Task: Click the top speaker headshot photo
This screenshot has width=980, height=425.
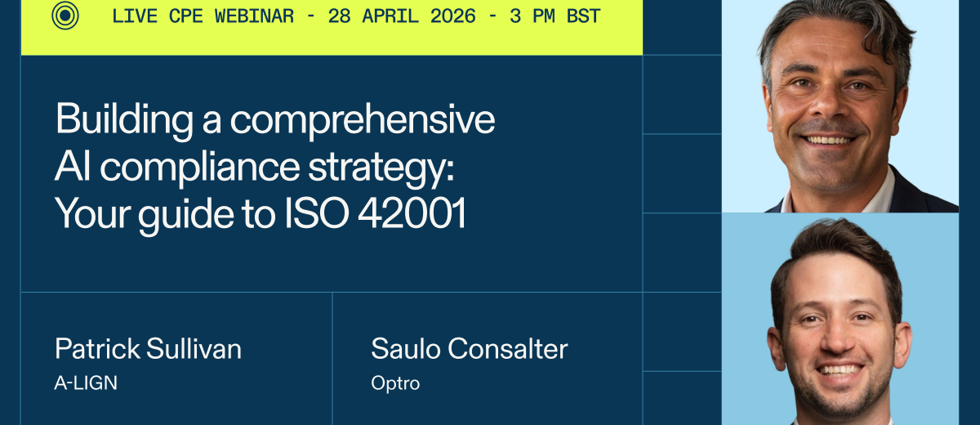Action: point(840,106)
